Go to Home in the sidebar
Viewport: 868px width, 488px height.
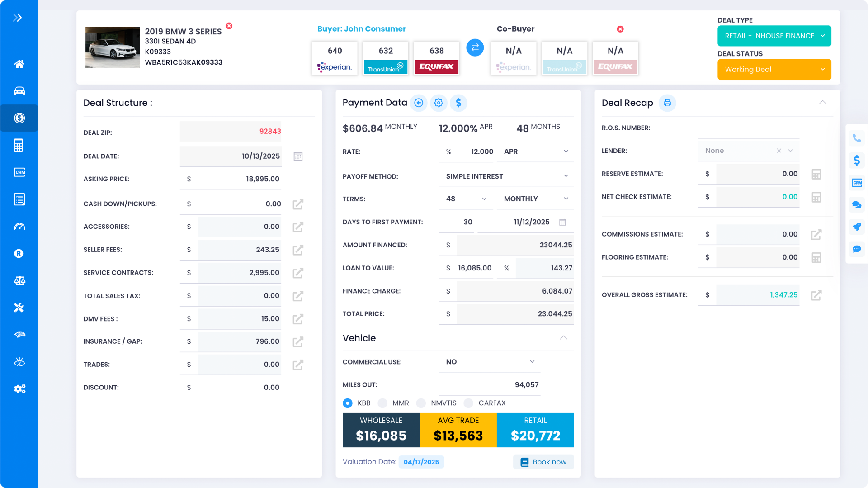(19, 64)
